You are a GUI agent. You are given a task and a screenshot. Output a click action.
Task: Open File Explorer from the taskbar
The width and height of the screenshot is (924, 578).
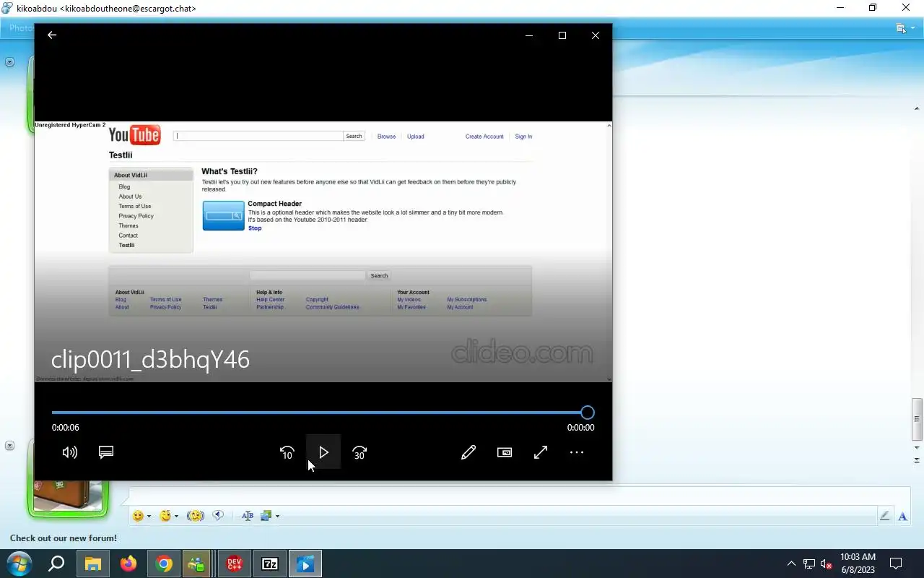point(93,564)
